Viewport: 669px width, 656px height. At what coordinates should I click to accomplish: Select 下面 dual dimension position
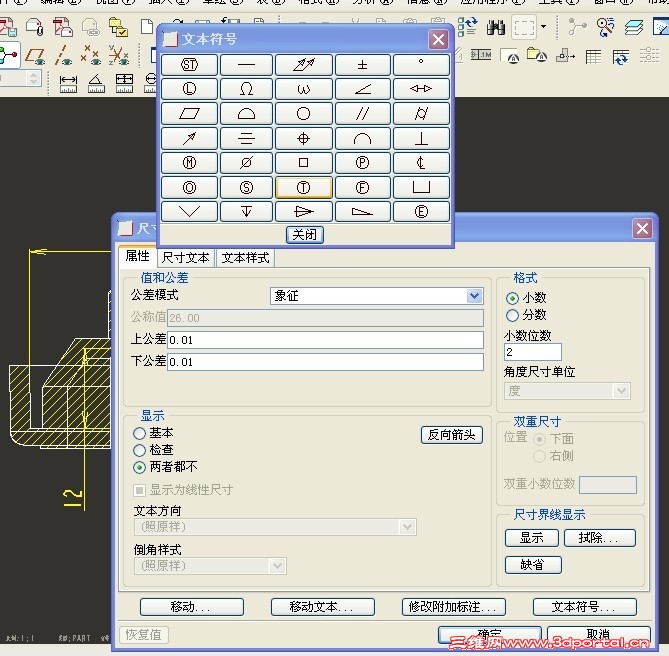[x=539, y=439]
